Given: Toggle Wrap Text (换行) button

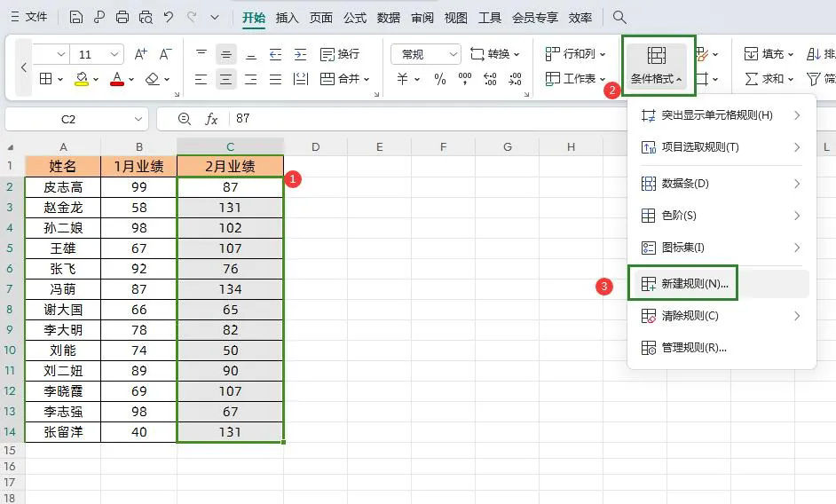Looking at the screenshot, I should (x=340, y=54).
